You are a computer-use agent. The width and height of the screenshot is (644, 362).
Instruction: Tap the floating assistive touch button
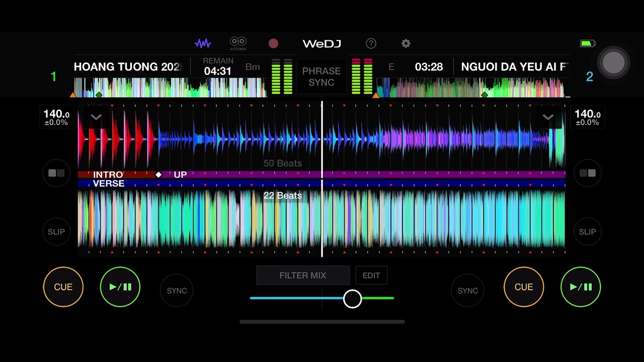613,62
